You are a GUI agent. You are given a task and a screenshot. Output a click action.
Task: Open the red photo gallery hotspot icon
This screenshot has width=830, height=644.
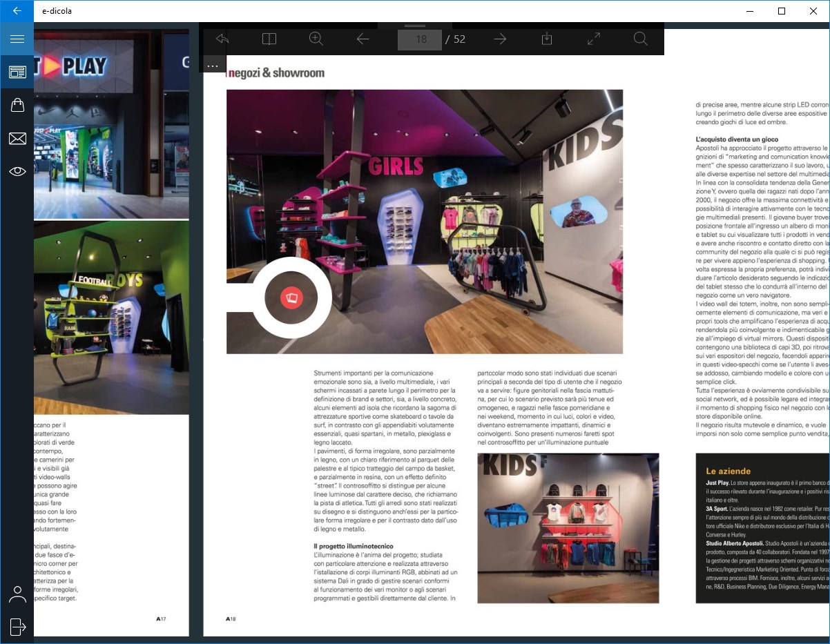[x=292, y=298]
